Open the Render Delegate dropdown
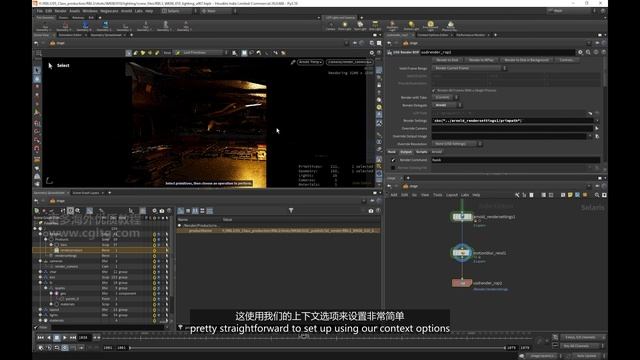This screenshot has width=640, height=360. tap(447, 105)
